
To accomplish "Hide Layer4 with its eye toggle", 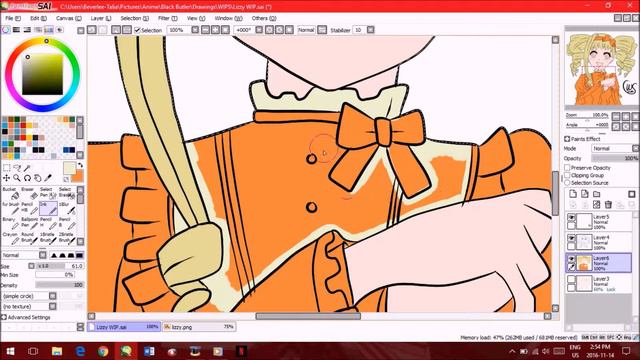I will click(x=571, y=238).
